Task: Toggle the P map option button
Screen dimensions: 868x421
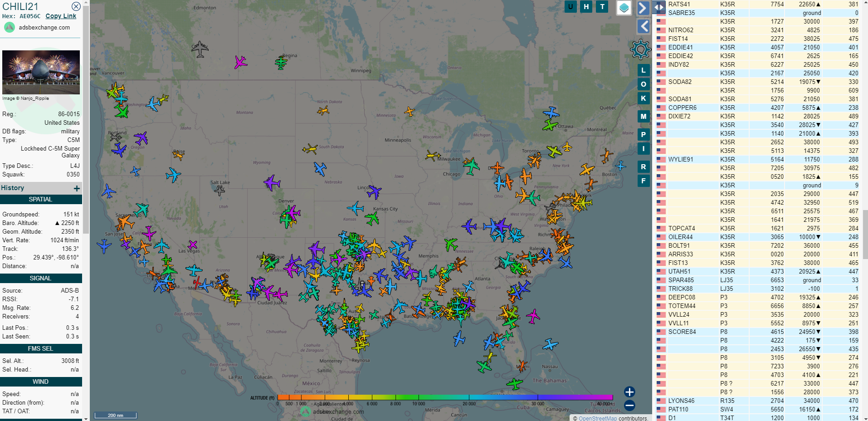Action: click(644, 135)
